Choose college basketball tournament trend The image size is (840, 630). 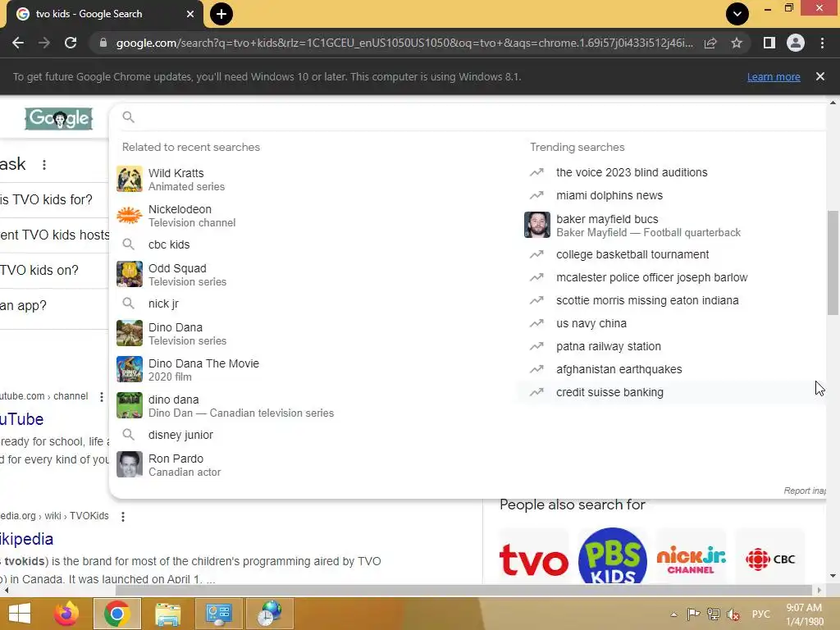coord(672,254)
